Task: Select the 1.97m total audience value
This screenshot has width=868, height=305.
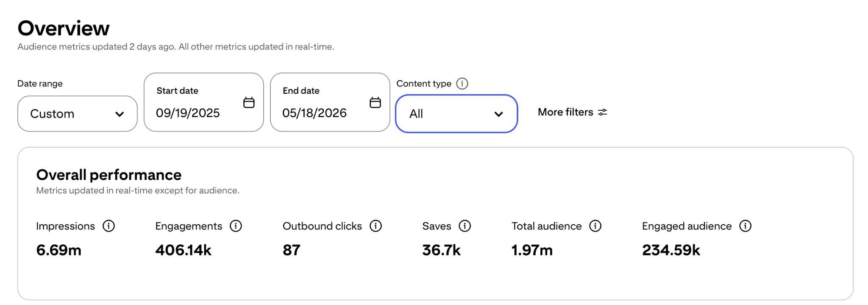Action: click(532, 250)
